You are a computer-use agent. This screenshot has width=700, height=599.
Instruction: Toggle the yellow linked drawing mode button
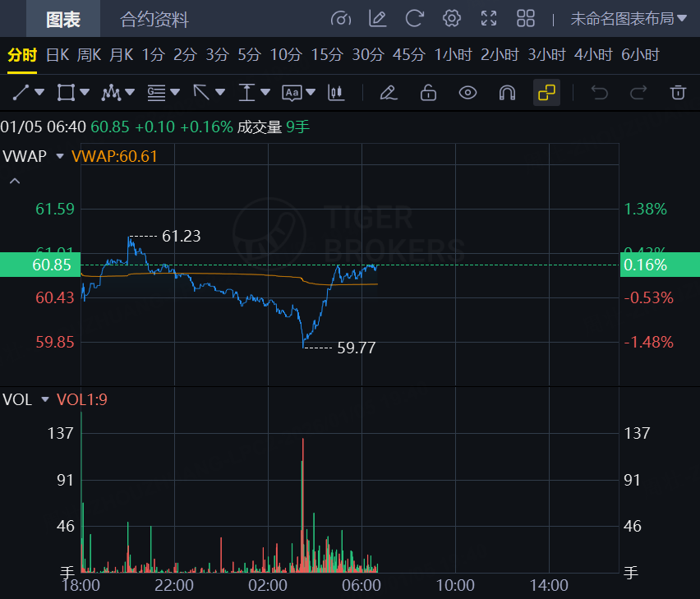547,93
